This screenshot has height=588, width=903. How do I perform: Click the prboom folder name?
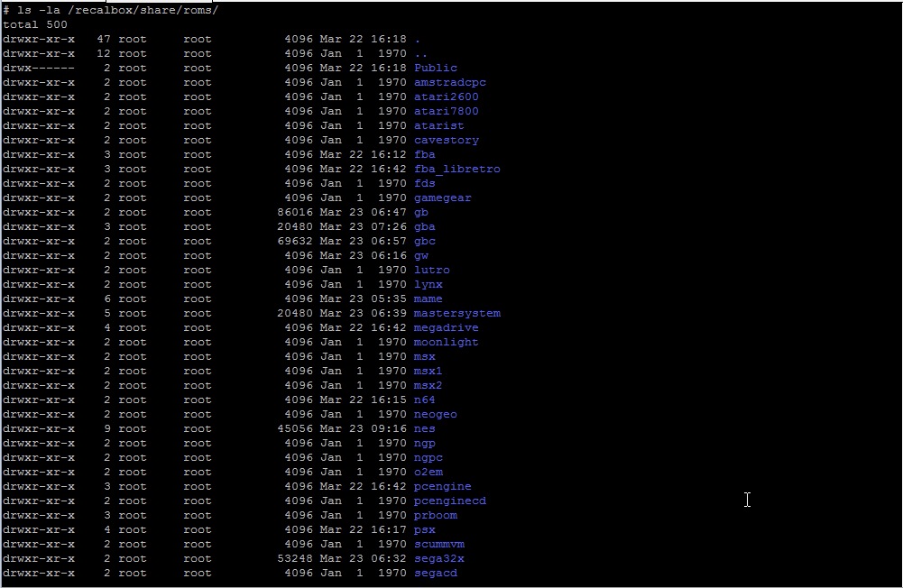pyautogui.click(x=436, y=515)
